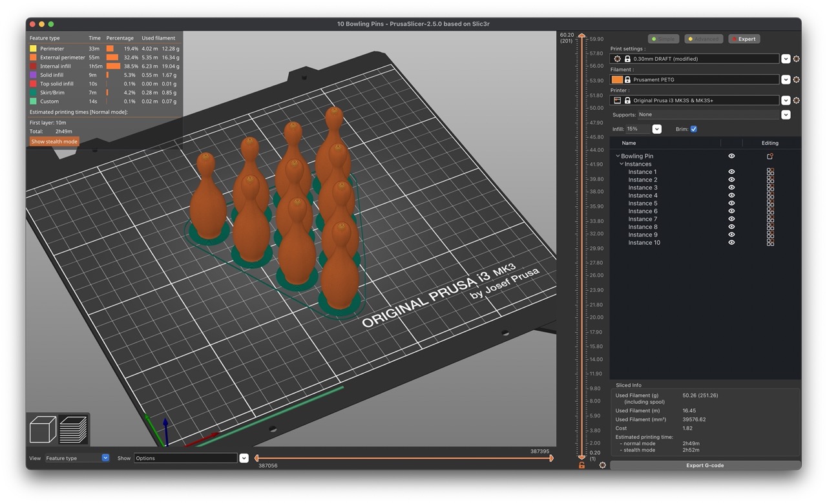Click the editing icon for Instance 8
Image resolution: width=827 pixels, height=504 pixels.
[770, 227]
